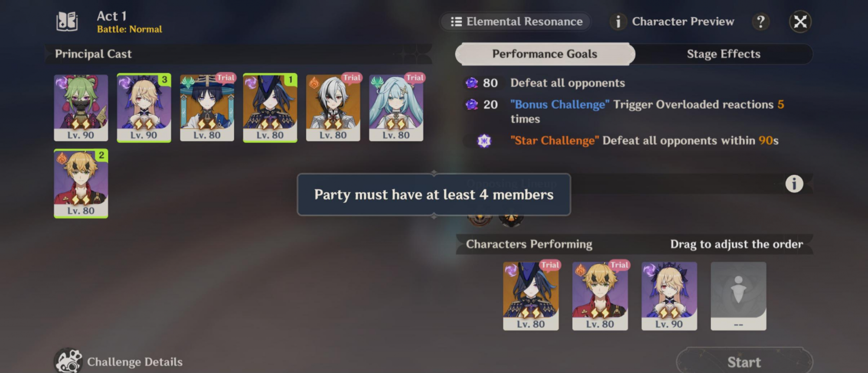Add the white-haired pyro Trial character
The width and height of the screenshot is (868, 373).
333,108
